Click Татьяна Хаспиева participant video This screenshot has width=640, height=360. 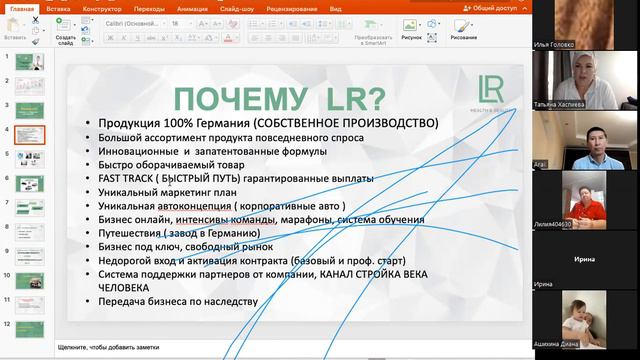[585, 80]
